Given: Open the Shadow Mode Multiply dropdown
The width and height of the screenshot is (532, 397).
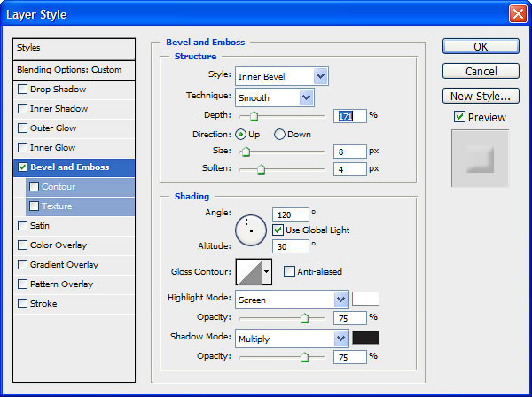Looking at the screenshot, I should tap(292, 339).
